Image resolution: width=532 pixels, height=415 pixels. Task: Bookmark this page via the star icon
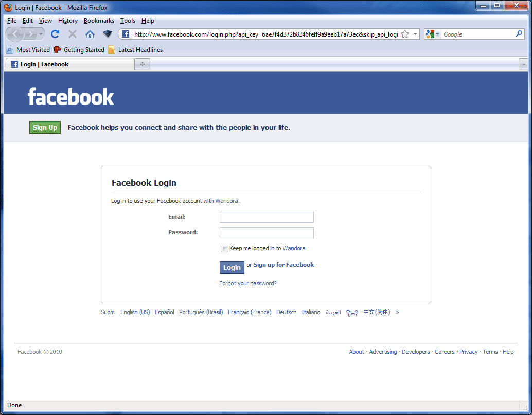pos(405,34)
